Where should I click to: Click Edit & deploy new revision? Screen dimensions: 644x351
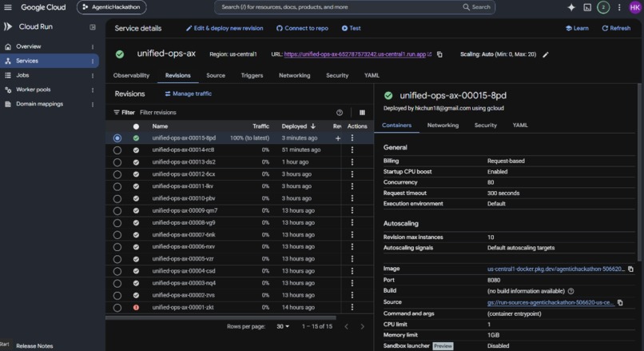(x=225, y=28)
